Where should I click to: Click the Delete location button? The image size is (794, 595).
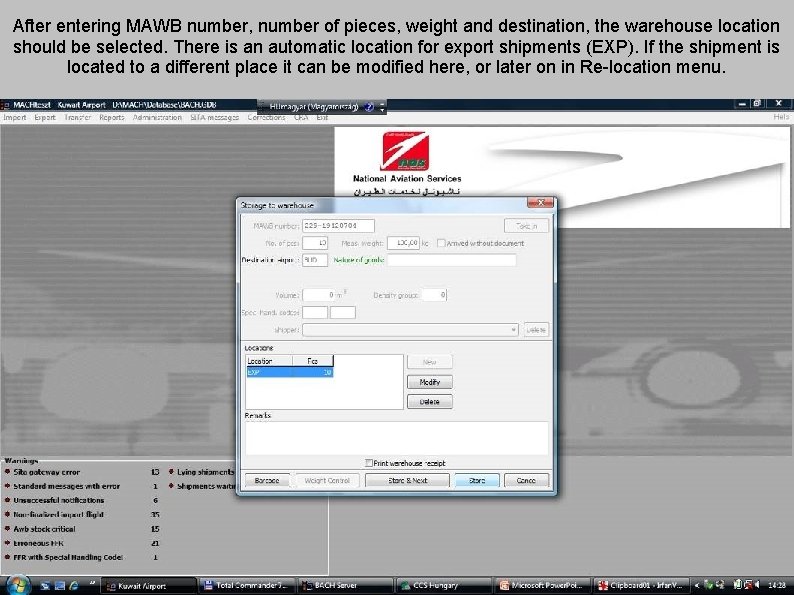click(x=429, y=402)
